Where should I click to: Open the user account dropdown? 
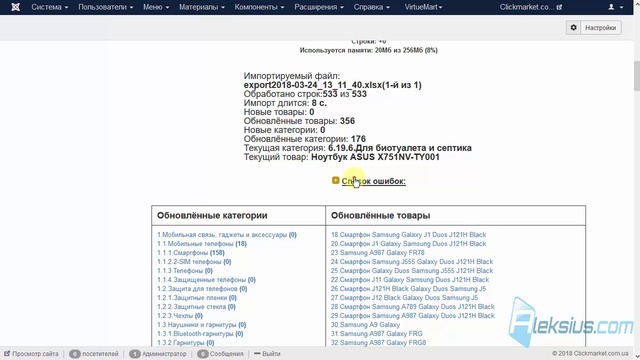coord(616,7)
